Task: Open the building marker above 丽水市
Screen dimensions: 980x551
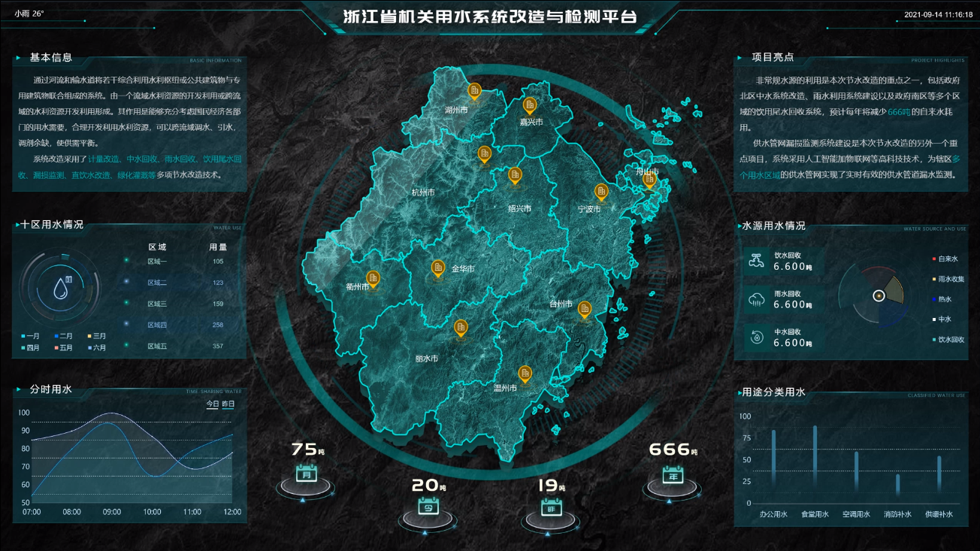Action: [461, 328]
